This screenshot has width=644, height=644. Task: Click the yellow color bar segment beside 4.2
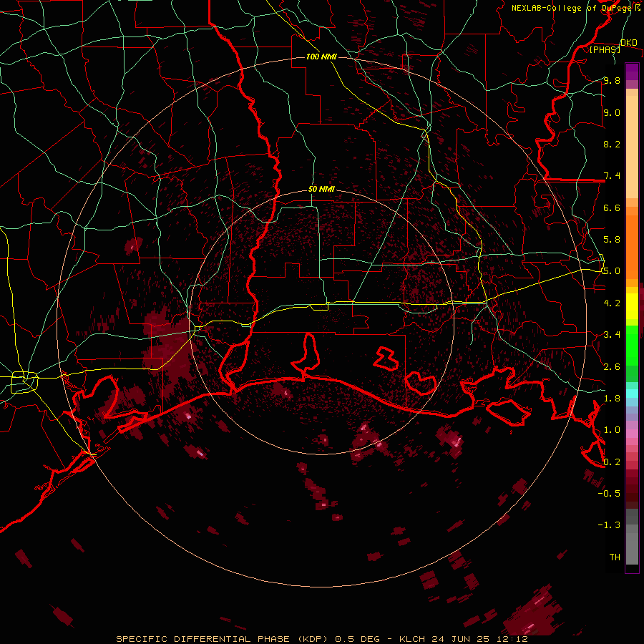(x=632, y=306)
